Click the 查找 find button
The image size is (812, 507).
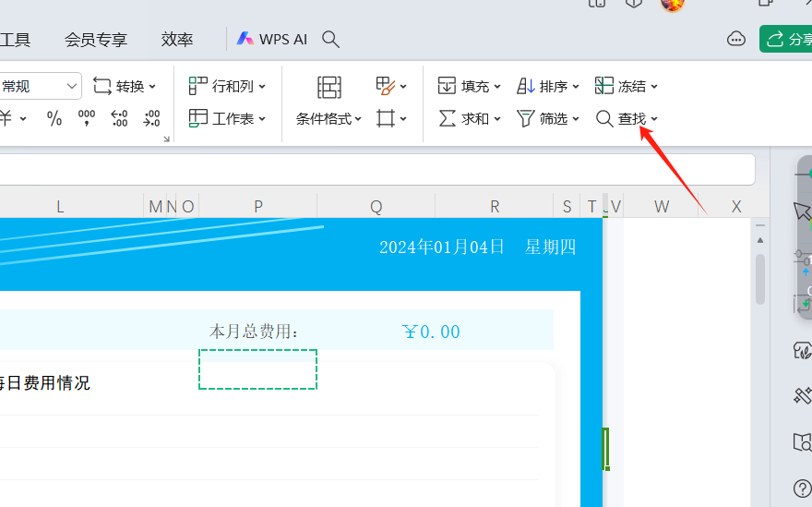621,118
